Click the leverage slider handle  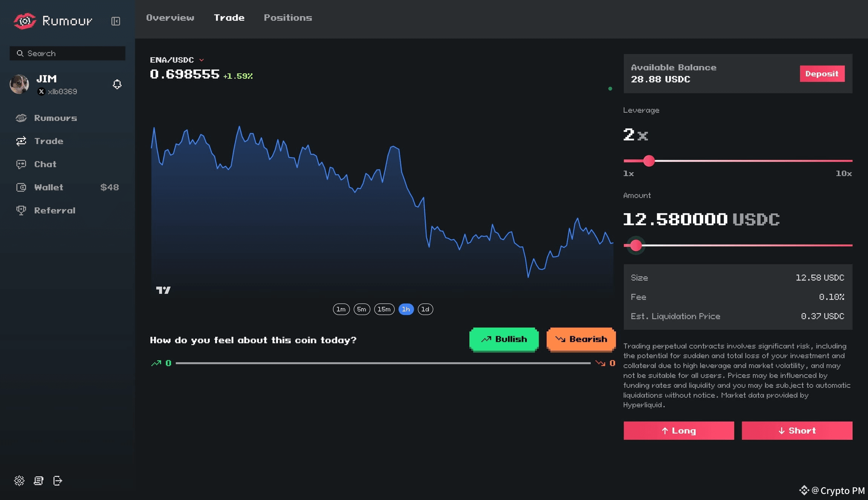pyautogui.click(x=649, y=161)
